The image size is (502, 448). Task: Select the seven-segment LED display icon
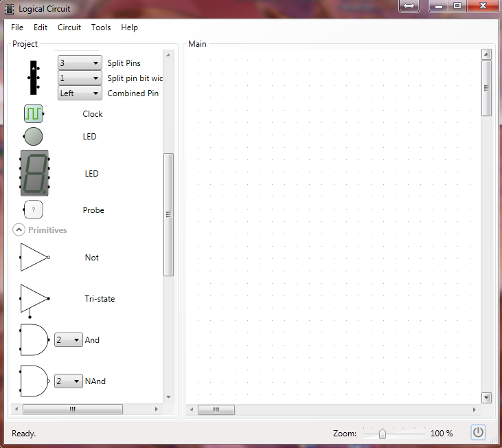[34, 173]
